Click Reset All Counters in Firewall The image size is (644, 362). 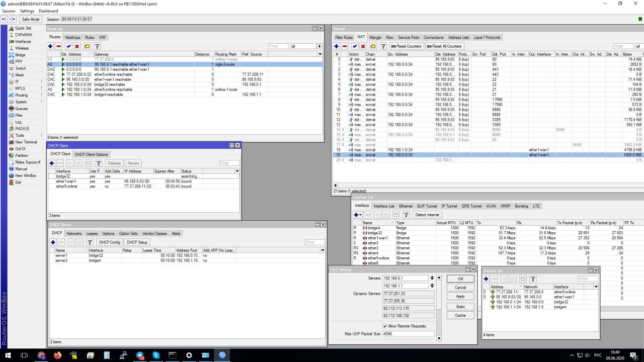coord(444,46)
